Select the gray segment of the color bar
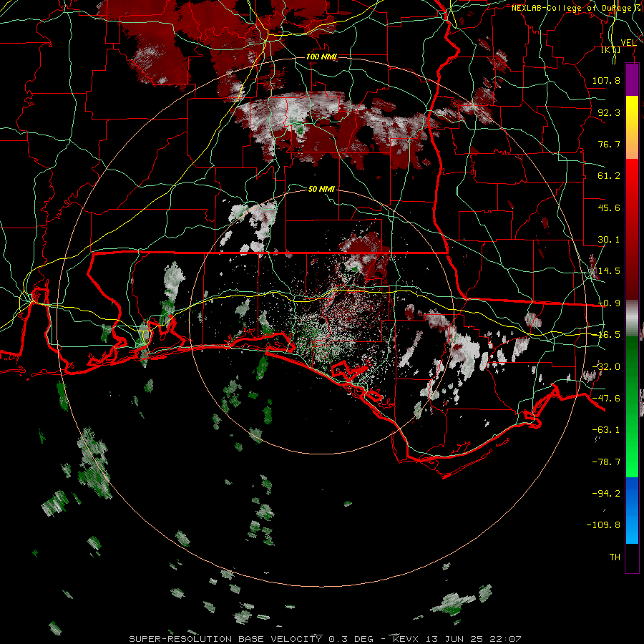Screen dimensions: 644x644 [632, 318]
